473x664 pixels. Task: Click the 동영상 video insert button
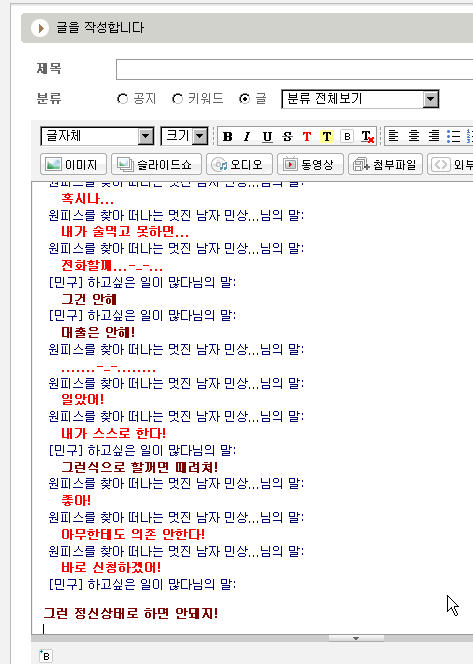pos(310,164)
